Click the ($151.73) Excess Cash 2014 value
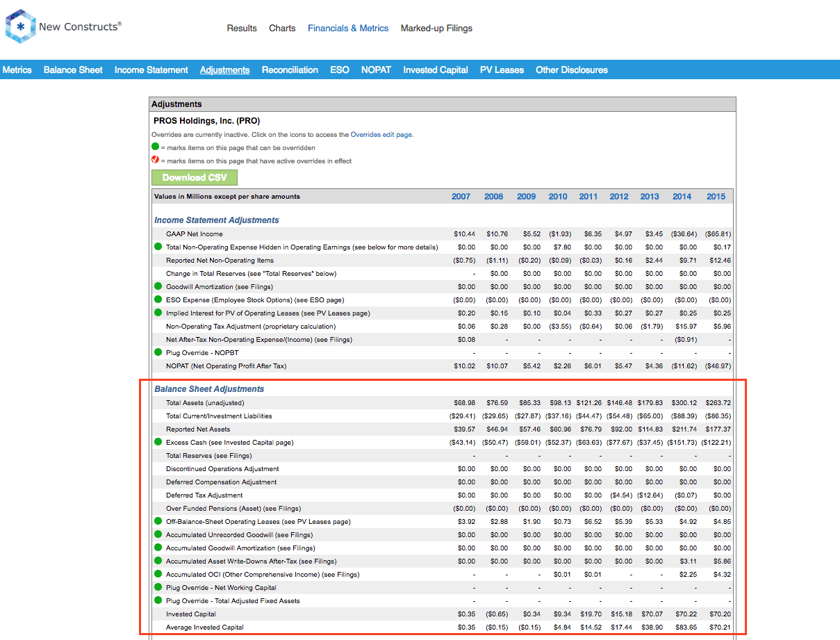Screen dimensions: 840x640 (681, 443)
